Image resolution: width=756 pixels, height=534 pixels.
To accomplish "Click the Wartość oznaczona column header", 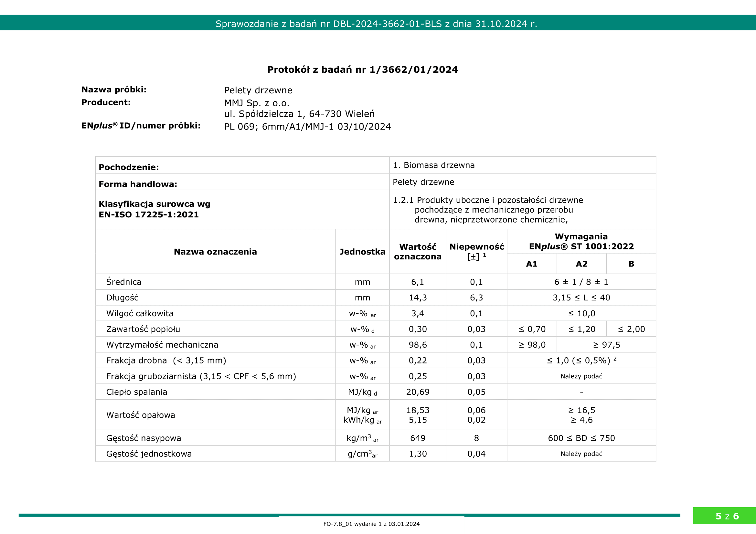I will tap(418, 252).
